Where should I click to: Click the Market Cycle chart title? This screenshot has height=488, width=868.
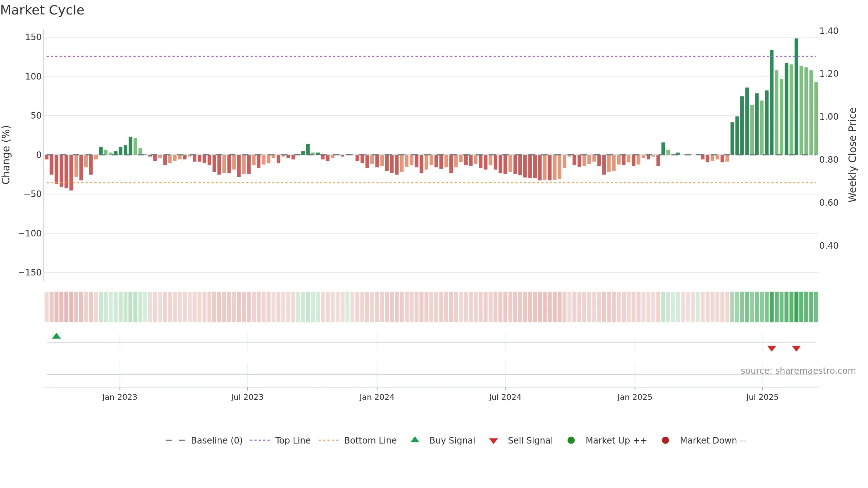pos(42,10)
